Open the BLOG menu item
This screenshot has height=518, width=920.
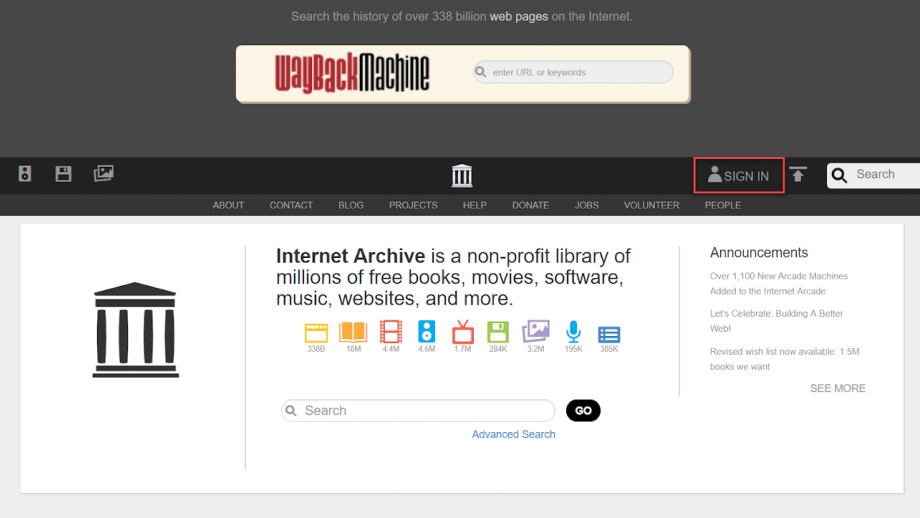[351, 205]
